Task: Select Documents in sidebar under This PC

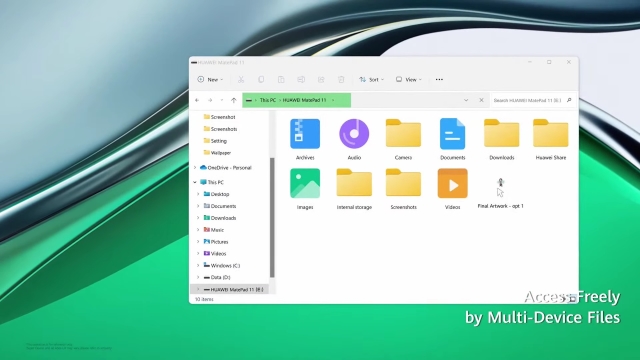Action: tap(220, 206)
